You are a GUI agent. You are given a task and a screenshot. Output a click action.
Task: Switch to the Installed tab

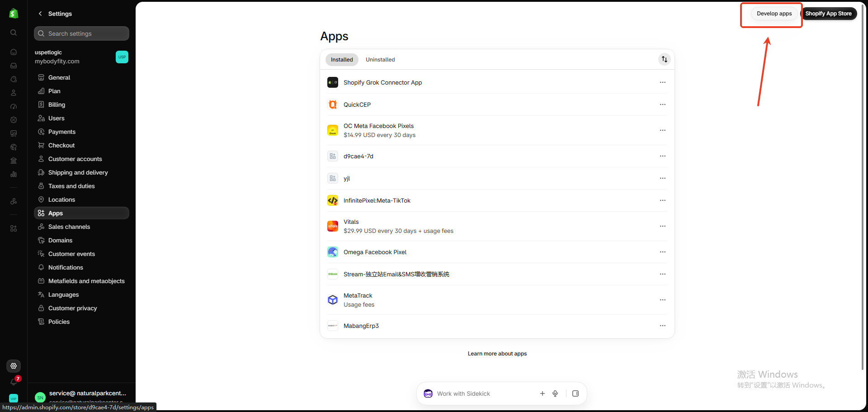tap(342, 60)
